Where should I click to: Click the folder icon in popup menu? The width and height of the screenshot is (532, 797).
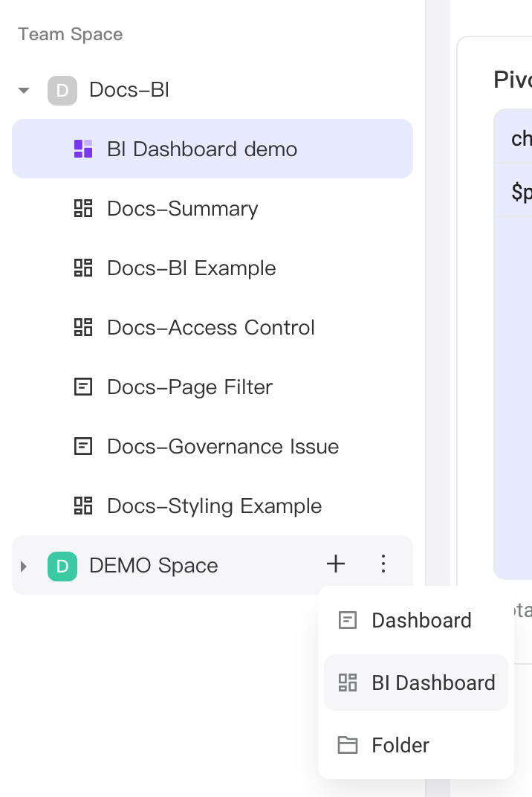coord(348,745)
